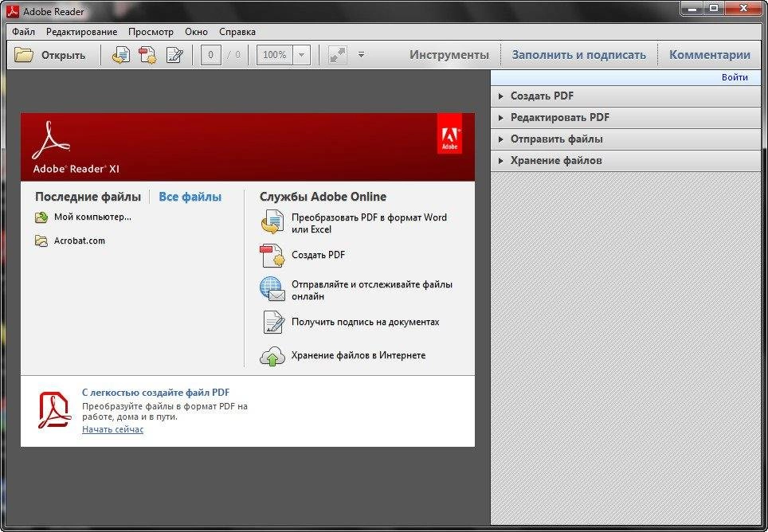Screen dimensions: 768x532
Task: Open the Справка menu
Action: 237,32
